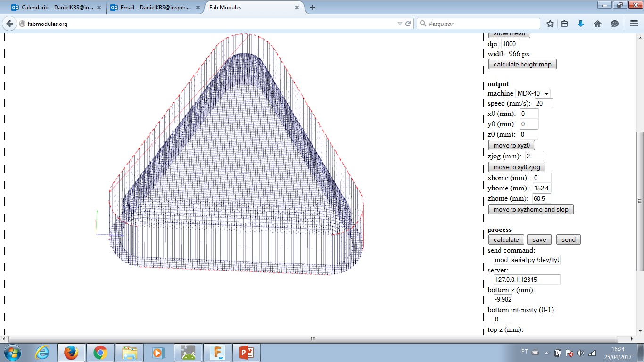Open the green Android app in the taskbar
Viewport: 644px width, 362px height.
pyautogui.click(x=188, y=353)
